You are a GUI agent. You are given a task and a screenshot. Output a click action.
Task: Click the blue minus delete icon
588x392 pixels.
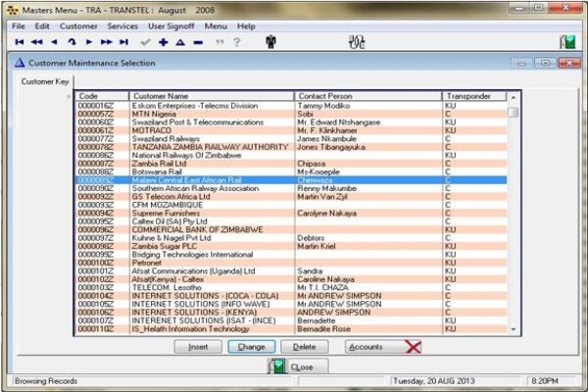coord(198,42)
